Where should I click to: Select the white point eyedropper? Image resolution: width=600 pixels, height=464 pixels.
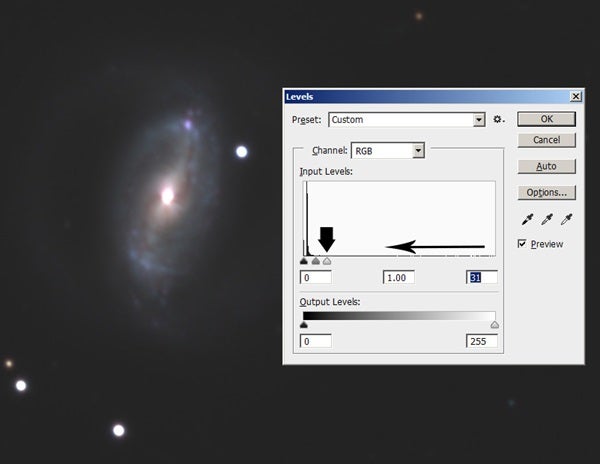(566, 220)
